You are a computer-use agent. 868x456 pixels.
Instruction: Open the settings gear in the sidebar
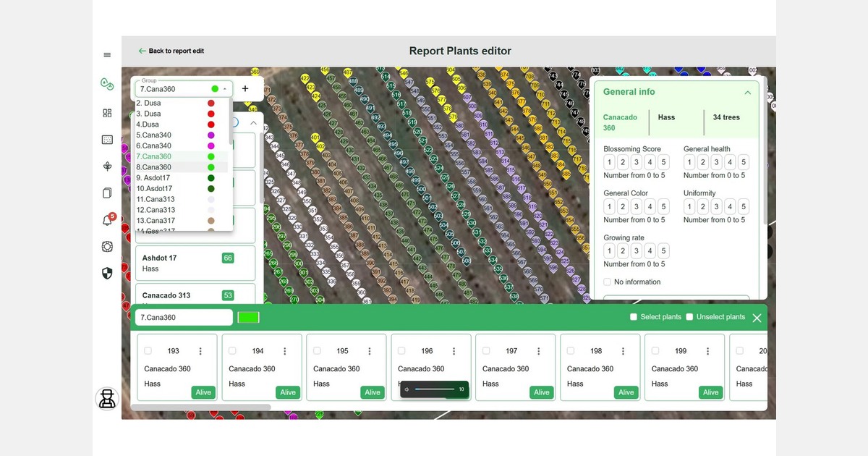(x=107, y=246)
